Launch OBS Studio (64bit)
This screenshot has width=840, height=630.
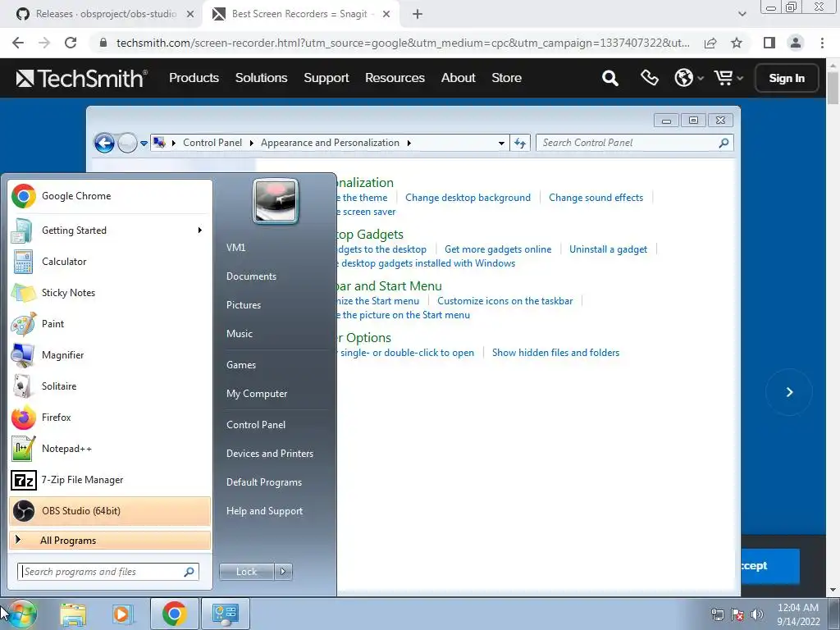(x=110, y=510)
